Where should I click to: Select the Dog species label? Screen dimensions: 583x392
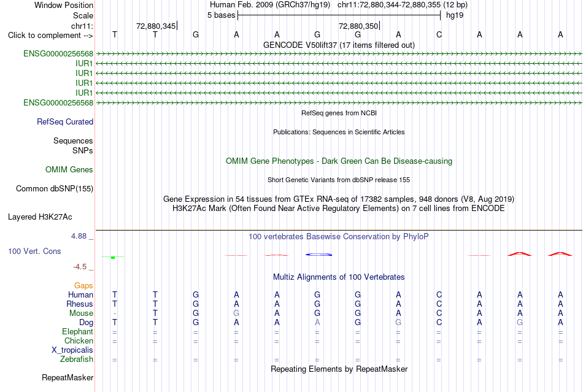pos(86,323)
